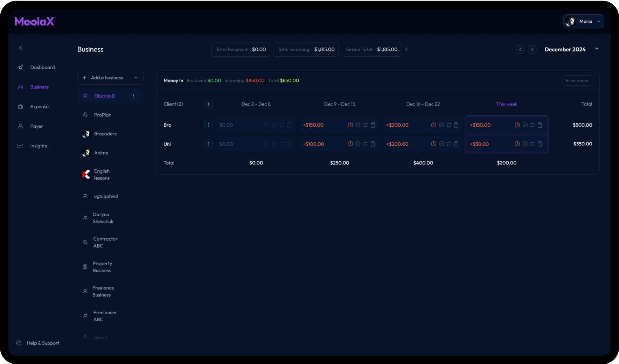The height and width of the screenshot is (364, 619).
Task: Mark Bro's Dec 9 - Dec 15 +$150.00 as received
Action: click(358, 125)
